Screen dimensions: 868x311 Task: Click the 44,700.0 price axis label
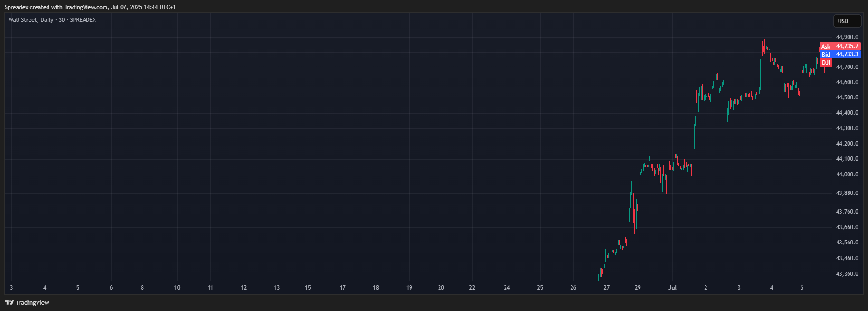pyautogui.click(x=847, y=67)
